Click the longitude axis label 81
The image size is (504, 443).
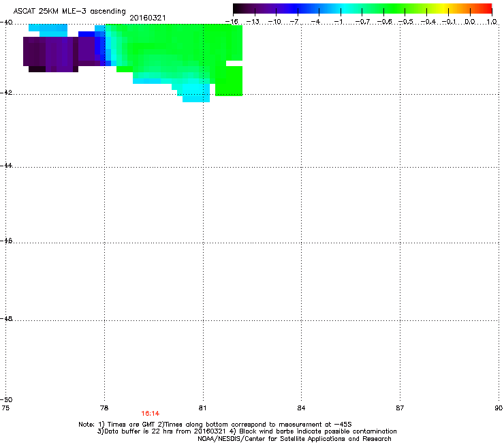[202, 408]
